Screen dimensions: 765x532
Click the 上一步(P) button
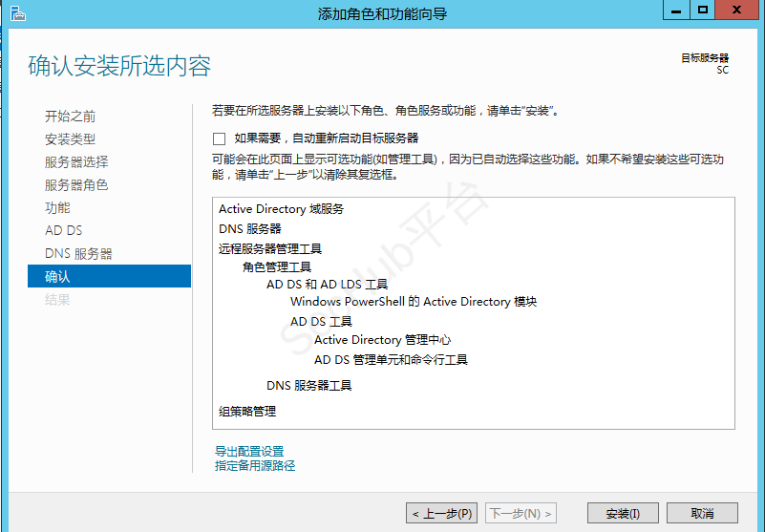[441, 514]
